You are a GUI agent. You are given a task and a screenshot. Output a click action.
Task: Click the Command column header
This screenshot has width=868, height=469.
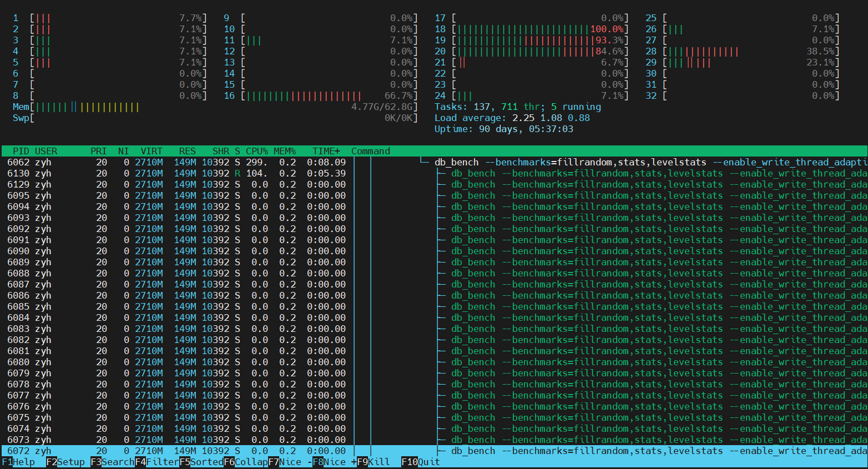pos(370,150)
